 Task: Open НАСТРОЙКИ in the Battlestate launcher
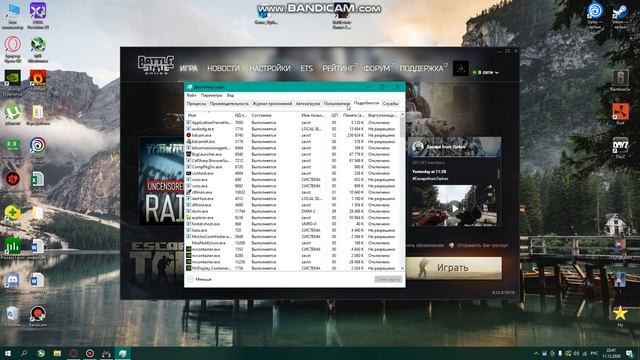270,69
